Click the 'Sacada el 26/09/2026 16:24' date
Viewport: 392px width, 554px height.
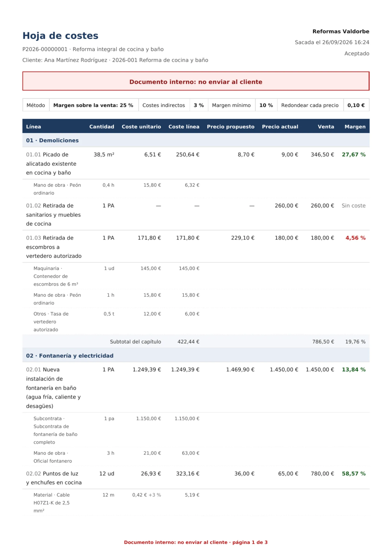tap(332, 43)
